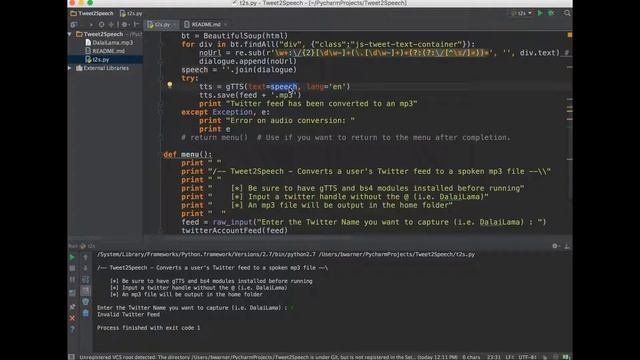The image size is (640, 360).
Task: Open Run panel settings gear
Action: click(x=555, y=246)
